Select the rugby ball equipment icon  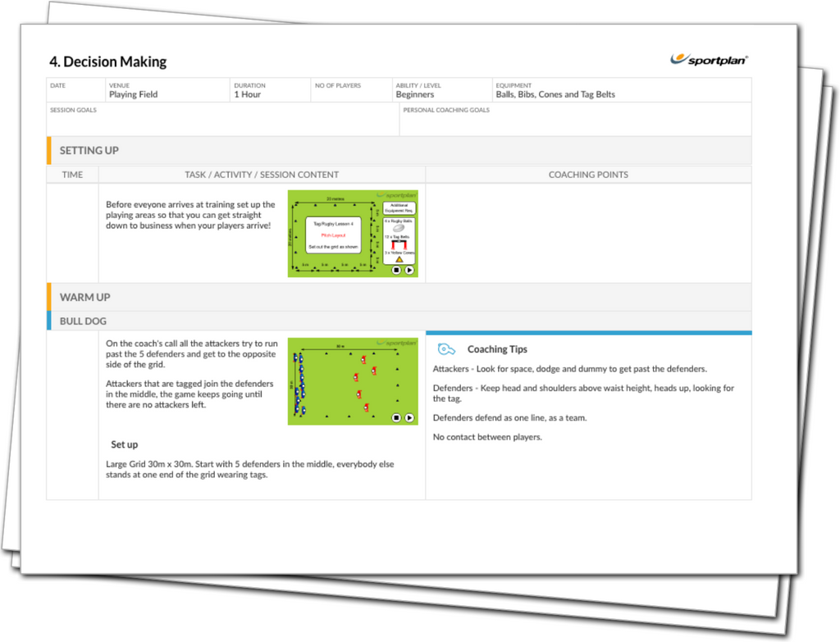398,228
